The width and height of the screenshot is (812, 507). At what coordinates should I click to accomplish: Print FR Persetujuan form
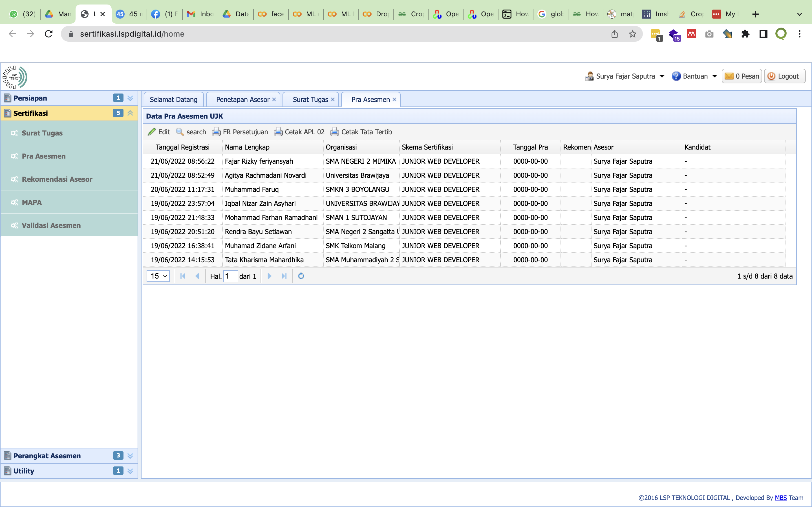(240, 132)
